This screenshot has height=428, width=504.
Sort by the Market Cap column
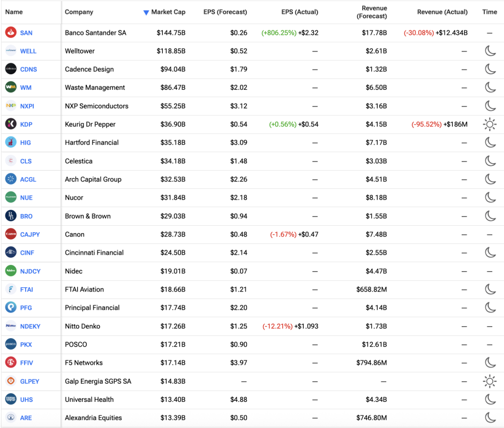coord(168,12)
